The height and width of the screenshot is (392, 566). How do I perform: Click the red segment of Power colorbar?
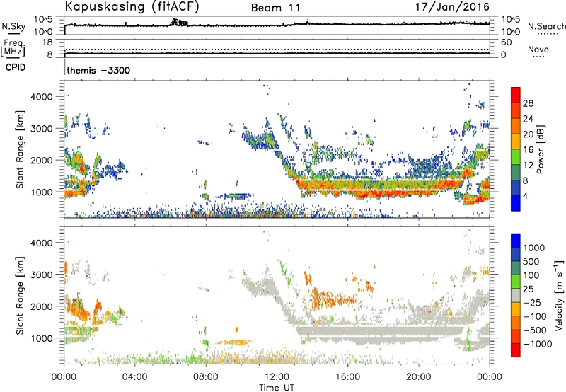[516, 96]
